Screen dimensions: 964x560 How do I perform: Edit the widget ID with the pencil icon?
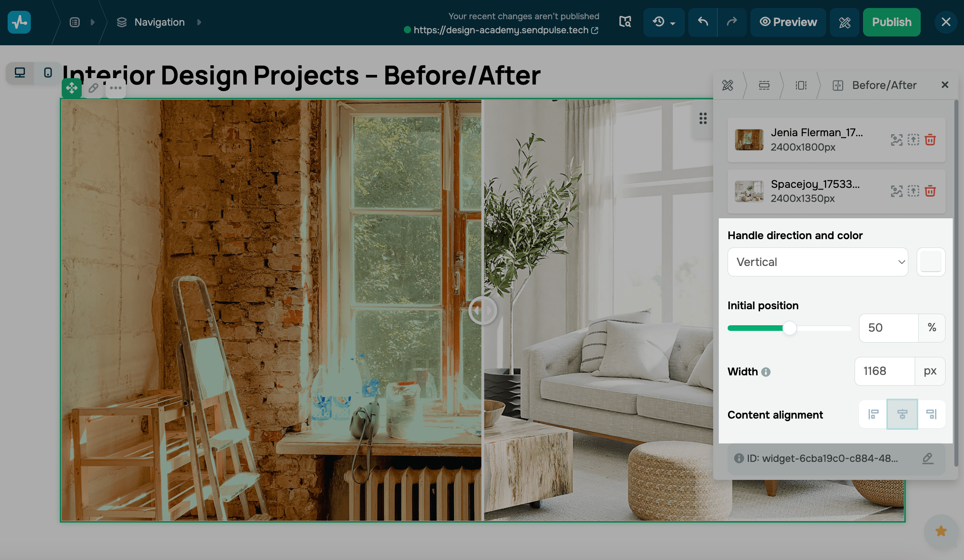[928, 458]
